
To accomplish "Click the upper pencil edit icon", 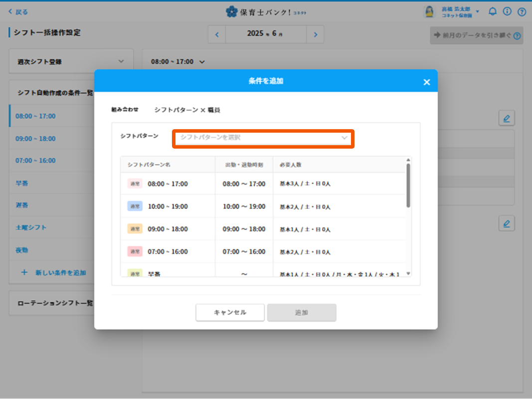I will coord(507,118).
